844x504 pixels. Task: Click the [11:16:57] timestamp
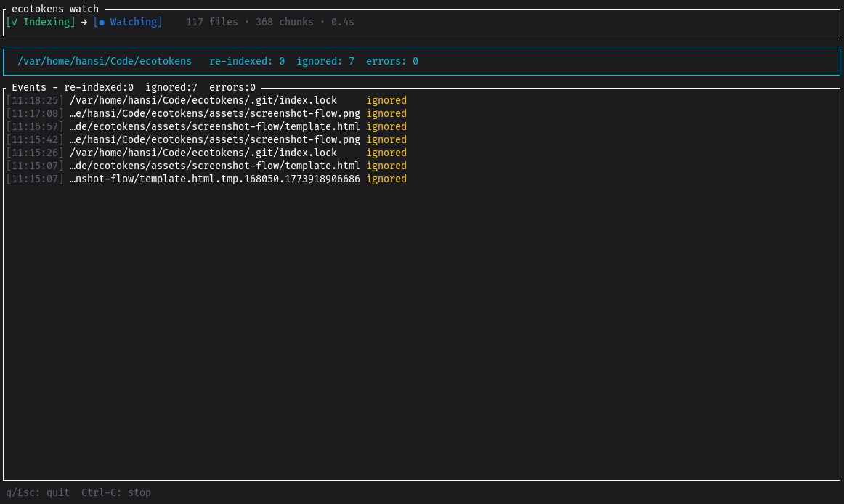[35, 126]
